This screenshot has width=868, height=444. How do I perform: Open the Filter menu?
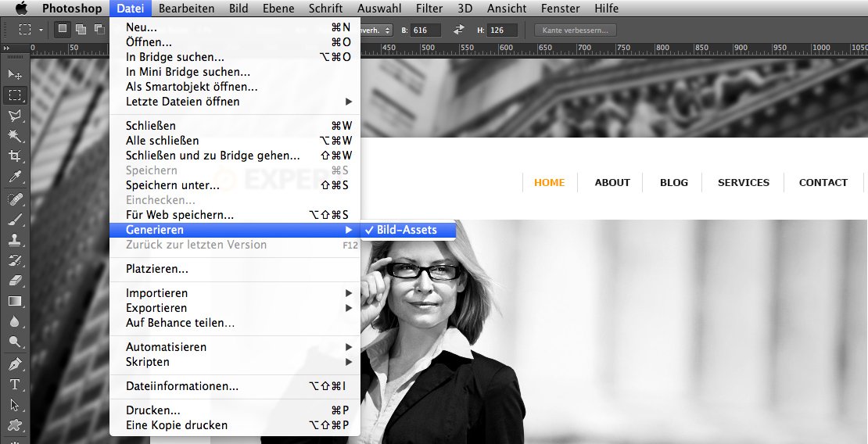pyautogui.click(x=429, y=9)
